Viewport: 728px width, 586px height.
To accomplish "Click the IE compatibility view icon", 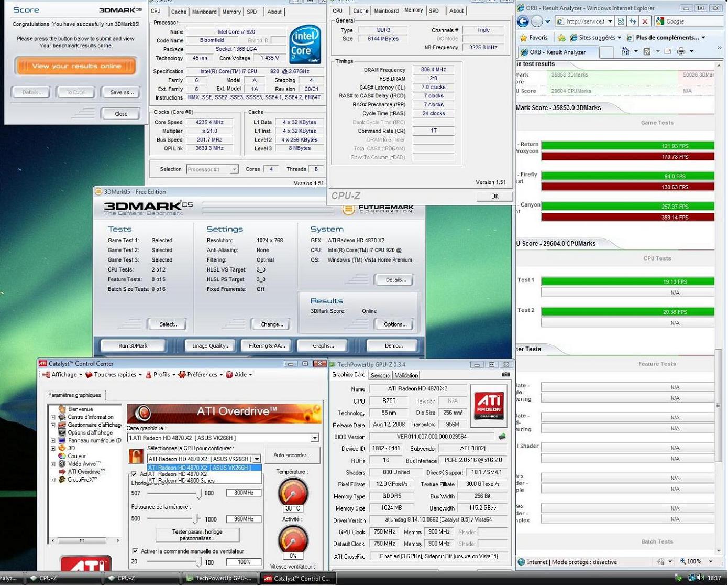I will pos(621,21).
